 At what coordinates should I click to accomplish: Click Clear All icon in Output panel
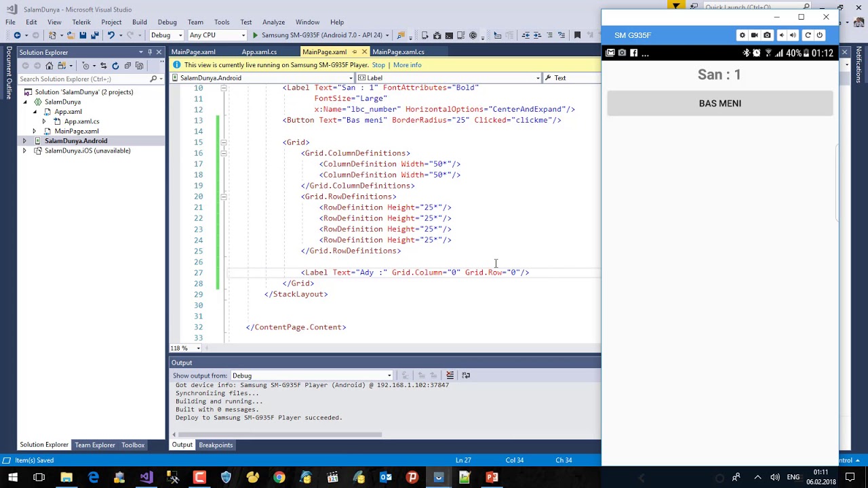click(450, 375)
